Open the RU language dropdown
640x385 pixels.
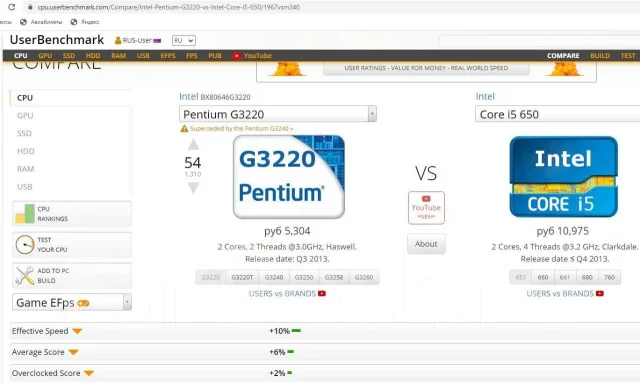tap(184, 40)
